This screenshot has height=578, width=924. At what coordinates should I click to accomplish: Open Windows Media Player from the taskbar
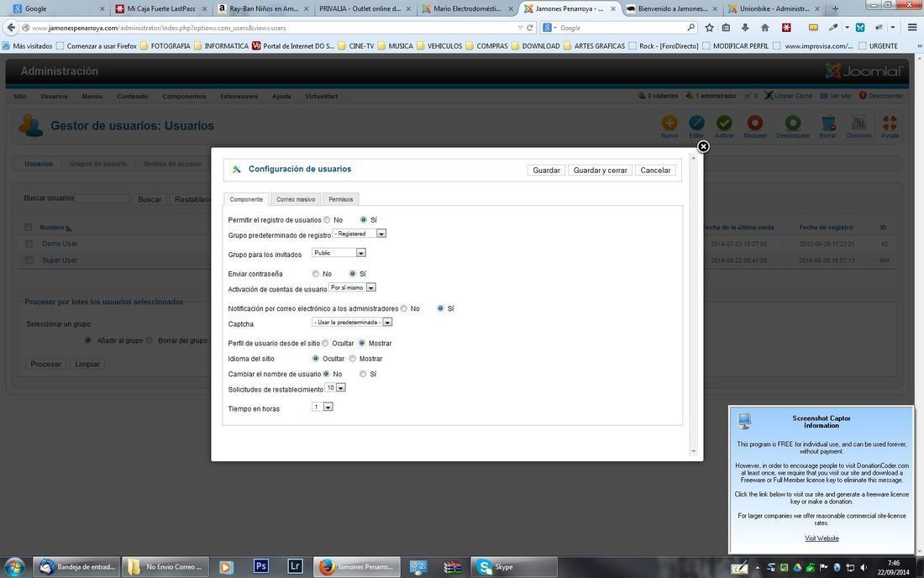pyautogui.click(x=226, y=567)
